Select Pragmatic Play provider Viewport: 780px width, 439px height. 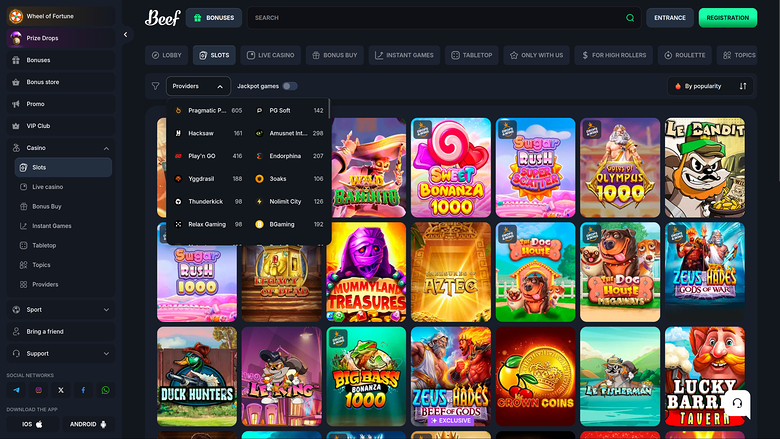click(x=209, y=110)
